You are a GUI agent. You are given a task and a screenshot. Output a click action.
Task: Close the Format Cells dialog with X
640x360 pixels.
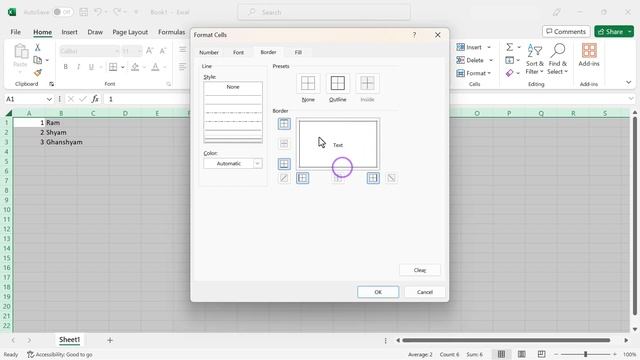pyautogui.click(x=438, y=35)
